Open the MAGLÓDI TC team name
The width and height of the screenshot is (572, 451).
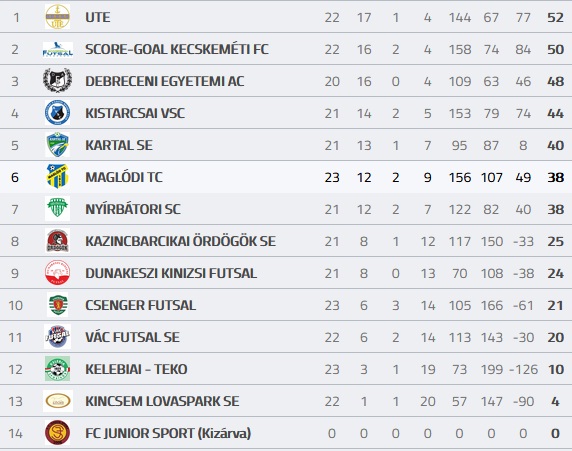click(124, 177)
